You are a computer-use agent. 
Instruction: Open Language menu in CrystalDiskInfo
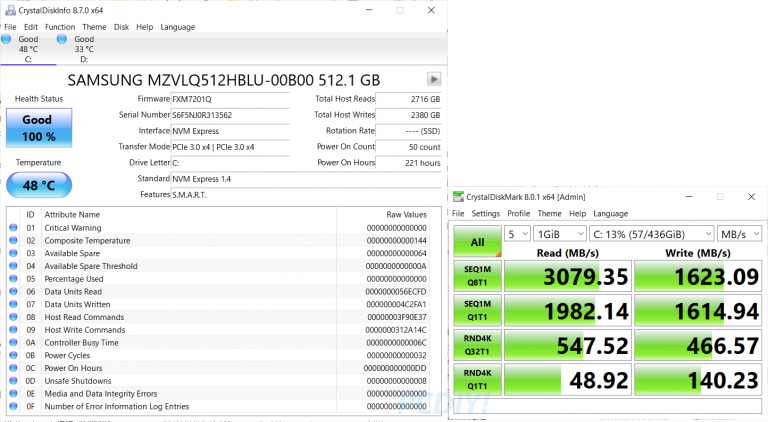point(178,27)
